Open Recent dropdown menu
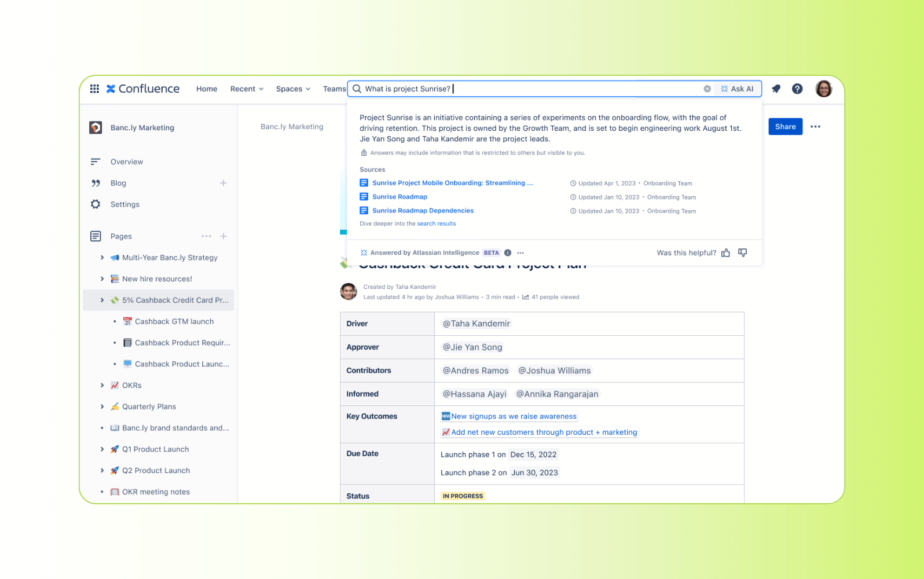 pos(247,89)
